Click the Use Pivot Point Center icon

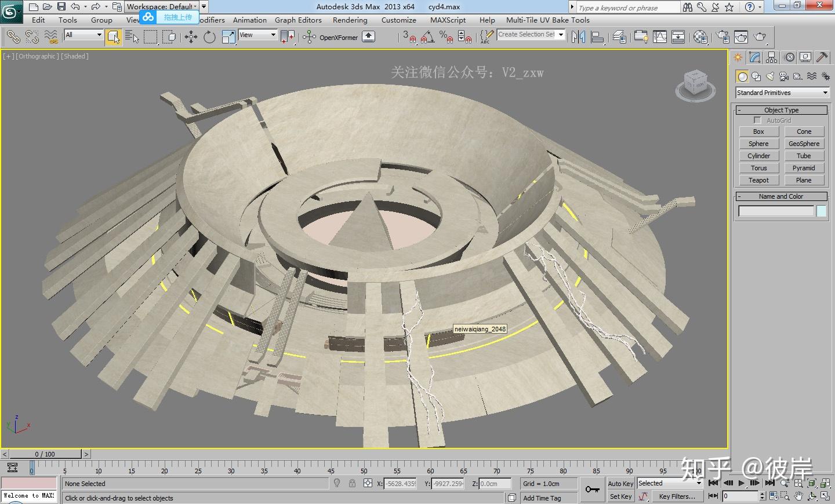click(288, 37)
